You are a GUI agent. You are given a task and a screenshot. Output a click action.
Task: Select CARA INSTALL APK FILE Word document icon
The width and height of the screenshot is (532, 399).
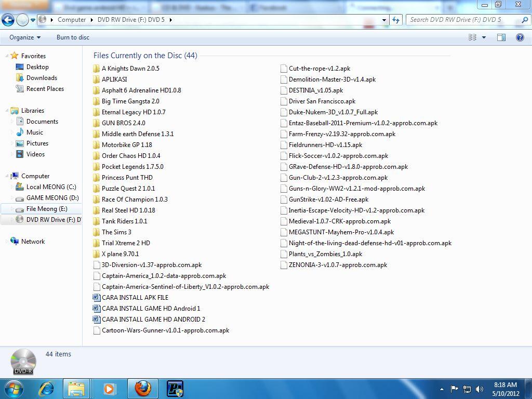point(96,298)
